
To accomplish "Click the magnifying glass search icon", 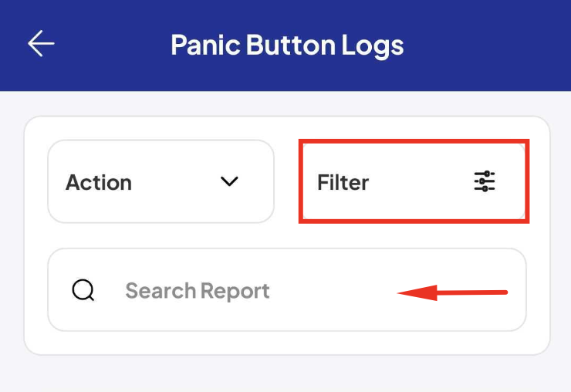I will 83,290.
